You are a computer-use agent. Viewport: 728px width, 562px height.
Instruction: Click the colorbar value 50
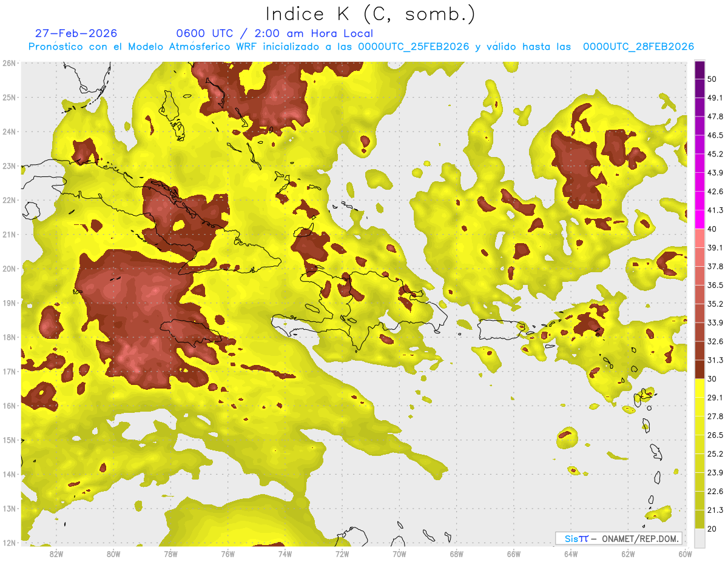712,79
